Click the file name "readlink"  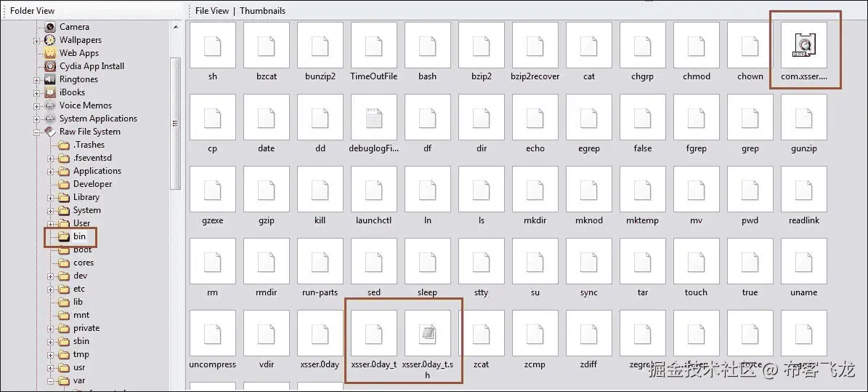tap(804, 220)
